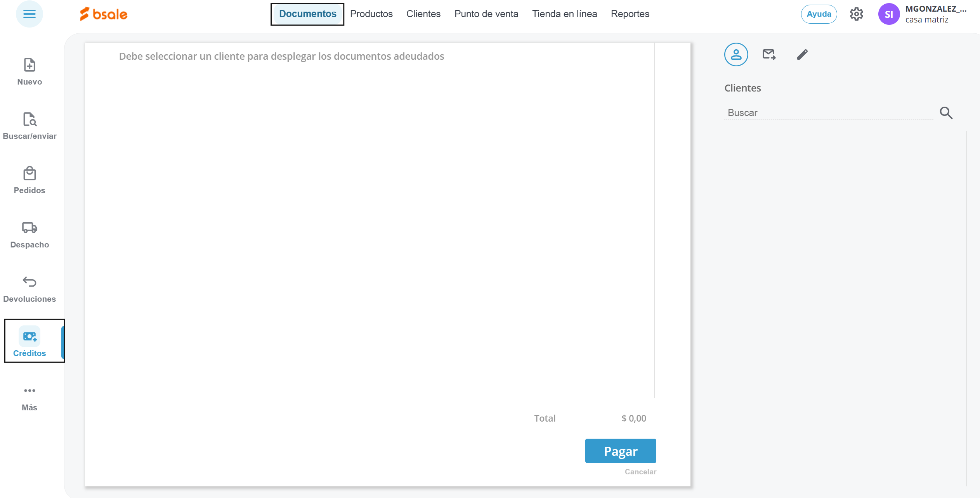
Task: Open Devoluciones return arrow icon
Action: [29, 282]
